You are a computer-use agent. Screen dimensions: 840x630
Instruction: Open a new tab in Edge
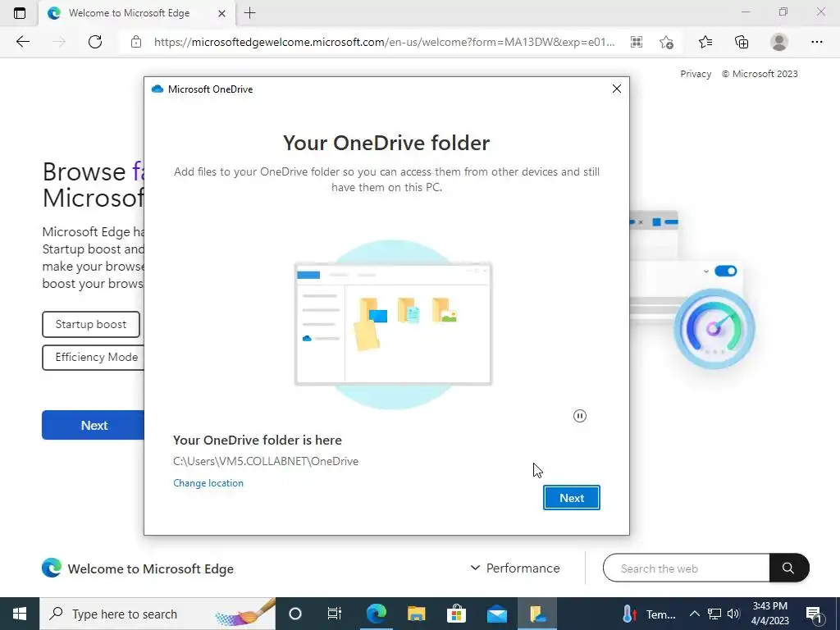249,13
